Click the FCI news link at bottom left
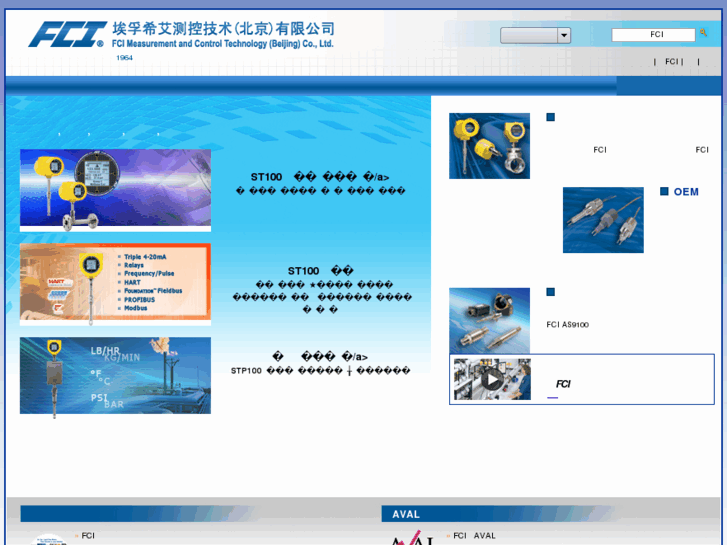727x545 pixels. click(x=88, y=536)
